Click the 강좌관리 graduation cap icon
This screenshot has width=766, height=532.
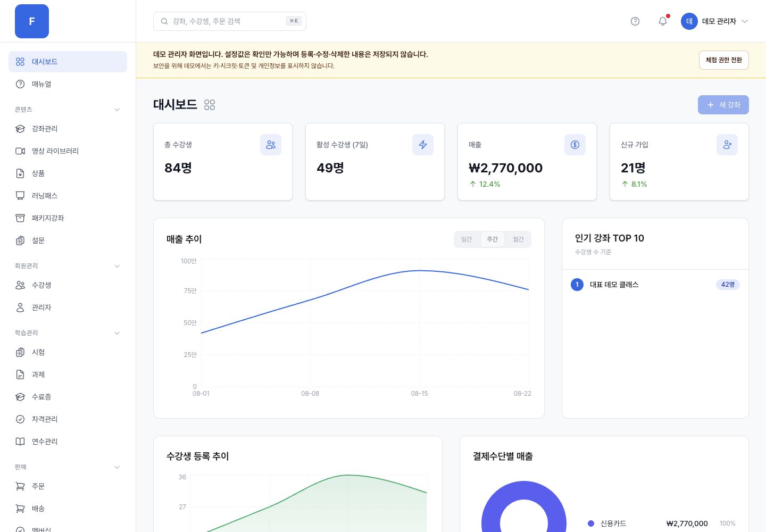click(x=20, y=129)
